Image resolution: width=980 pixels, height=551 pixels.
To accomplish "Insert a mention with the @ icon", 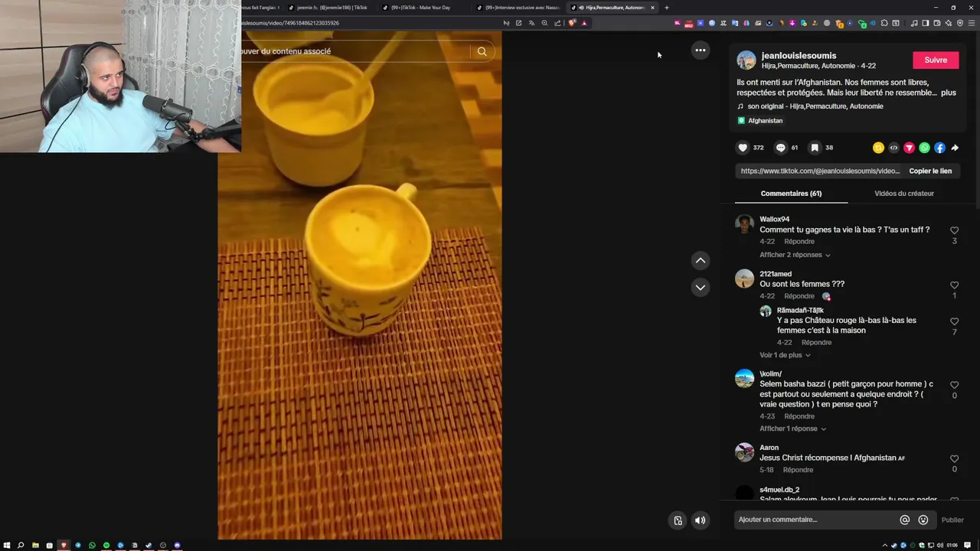I will coord(905,520).
